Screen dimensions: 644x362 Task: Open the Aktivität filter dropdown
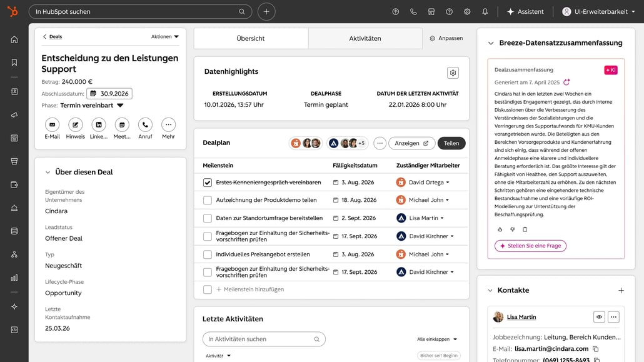coord(218,356)
